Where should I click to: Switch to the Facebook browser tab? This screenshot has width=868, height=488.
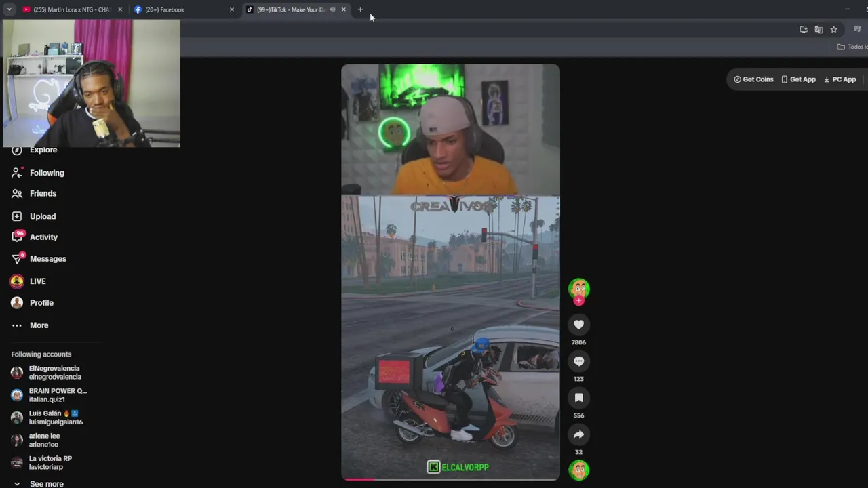coord(182,9)
